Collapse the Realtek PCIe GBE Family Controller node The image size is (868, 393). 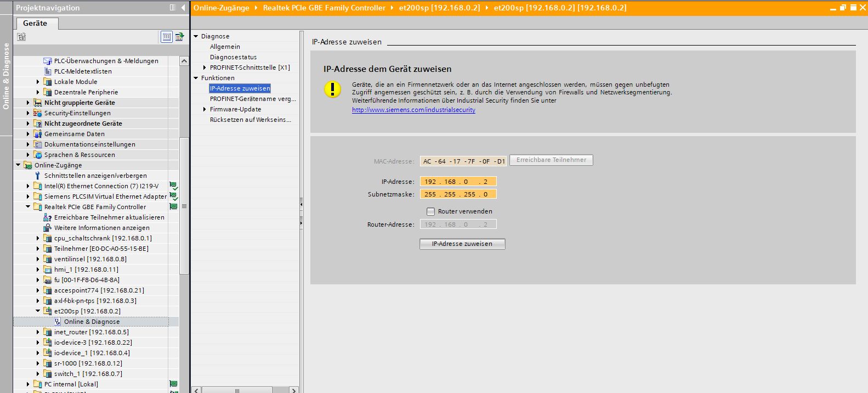tap(28, 207)
